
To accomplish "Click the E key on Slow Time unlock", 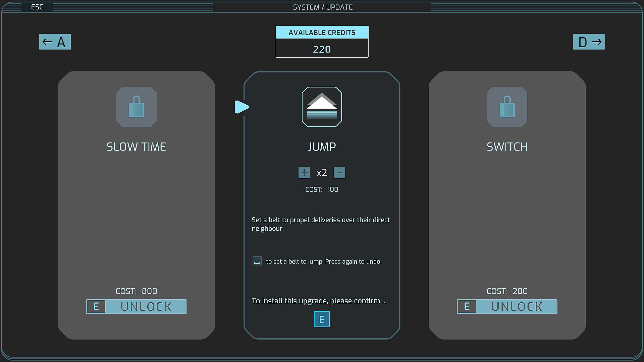I will (96, 306).
